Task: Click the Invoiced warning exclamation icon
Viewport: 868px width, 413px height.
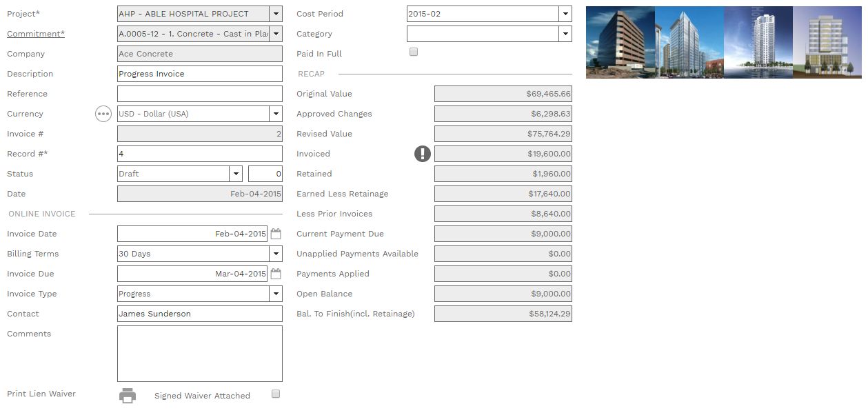Action: 423,154
